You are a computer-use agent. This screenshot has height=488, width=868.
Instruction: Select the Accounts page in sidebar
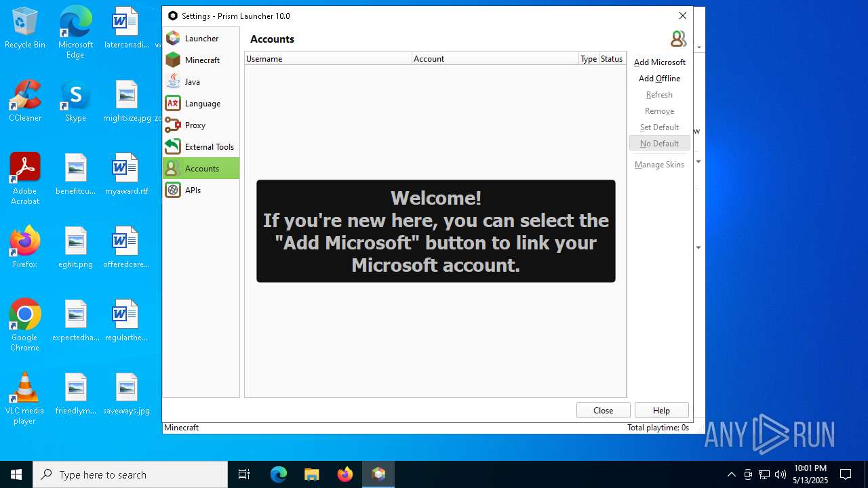201,168
